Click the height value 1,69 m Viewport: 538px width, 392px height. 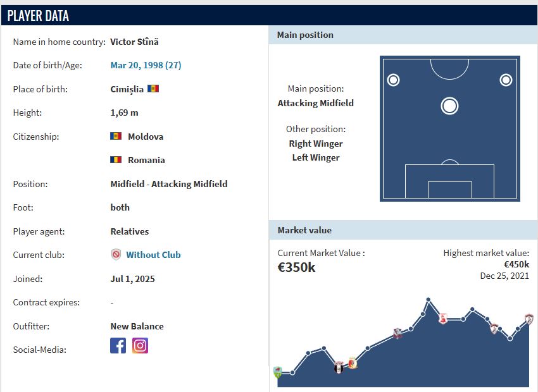click(124, 113)
